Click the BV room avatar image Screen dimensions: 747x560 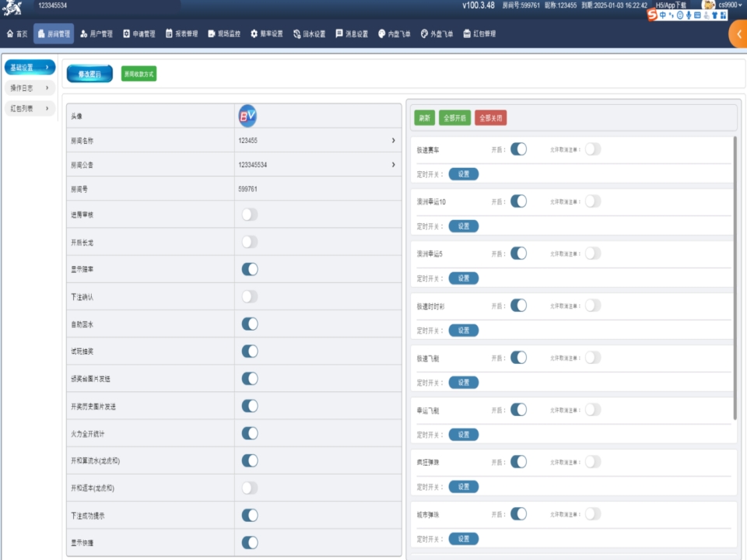click(x=247, y=116)
